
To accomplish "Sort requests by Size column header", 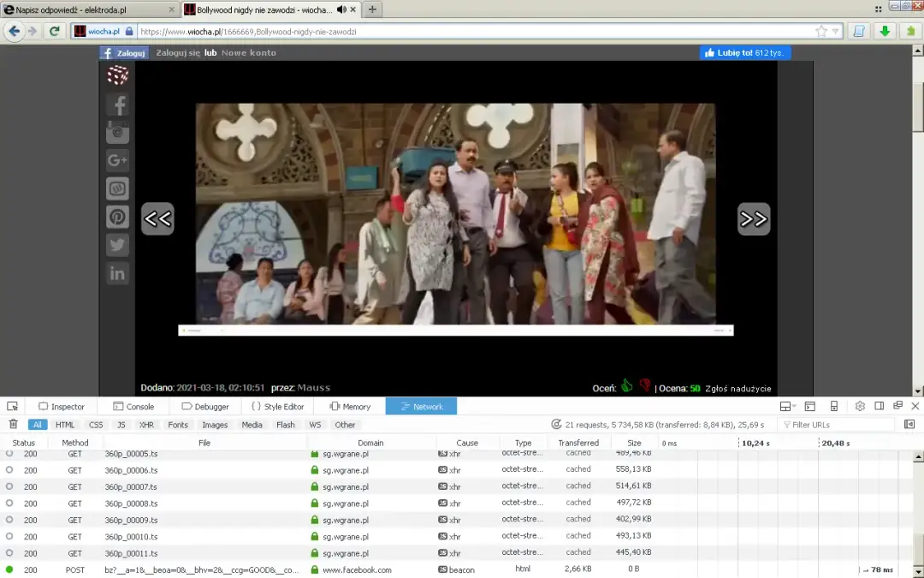I will click(633, 443).
